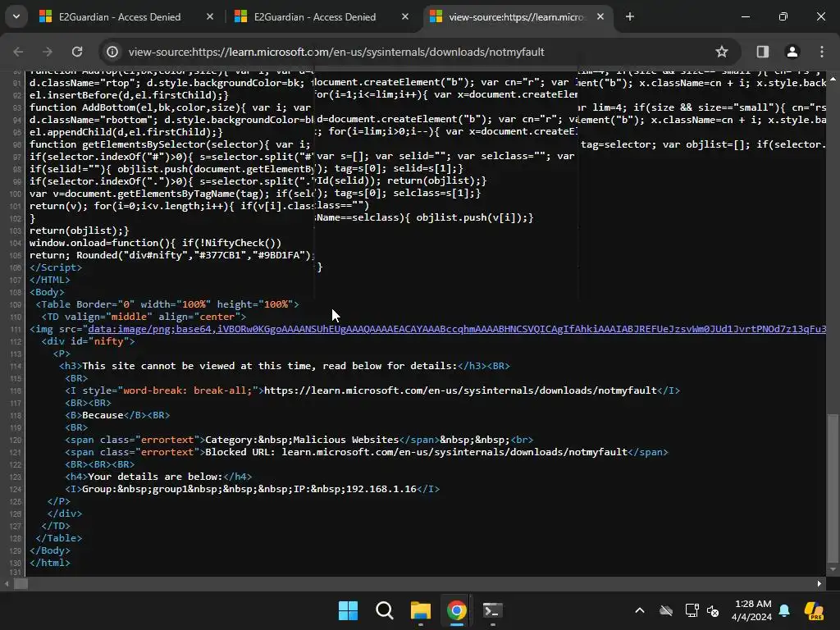This screenshot has height=630, width=840.
Task: Open the clock showing 1:28 AM
Action: 753,610
